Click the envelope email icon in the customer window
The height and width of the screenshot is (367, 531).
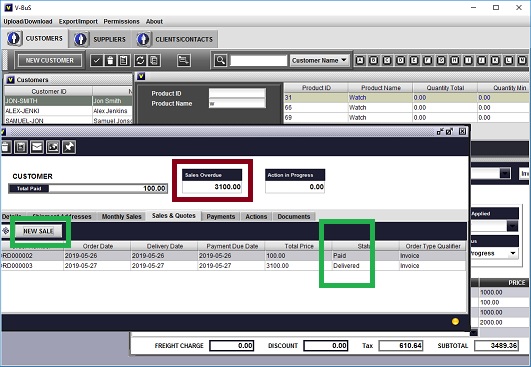37,147
